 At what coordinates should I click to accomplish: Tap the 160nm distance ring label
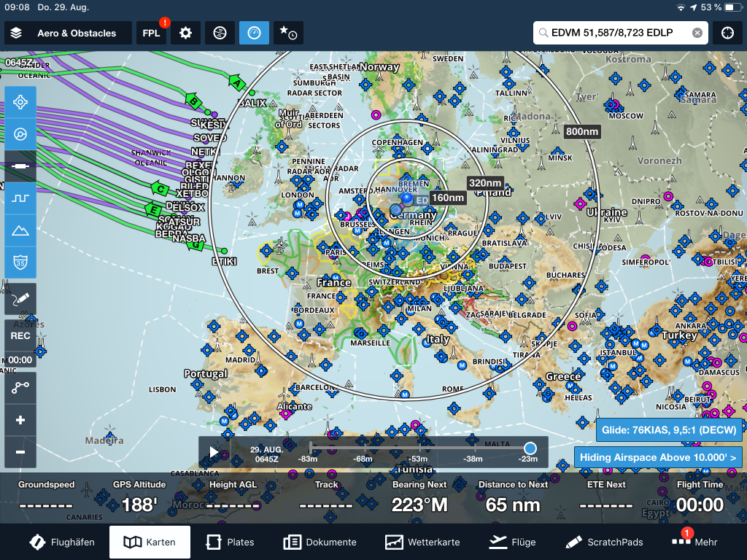448,198
